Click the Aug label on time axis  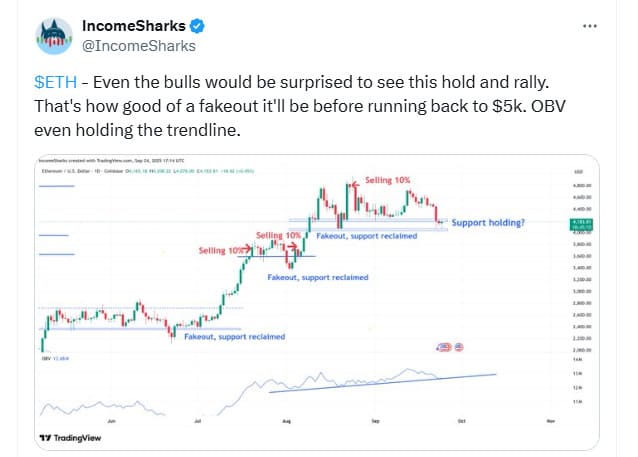point(286,421)
